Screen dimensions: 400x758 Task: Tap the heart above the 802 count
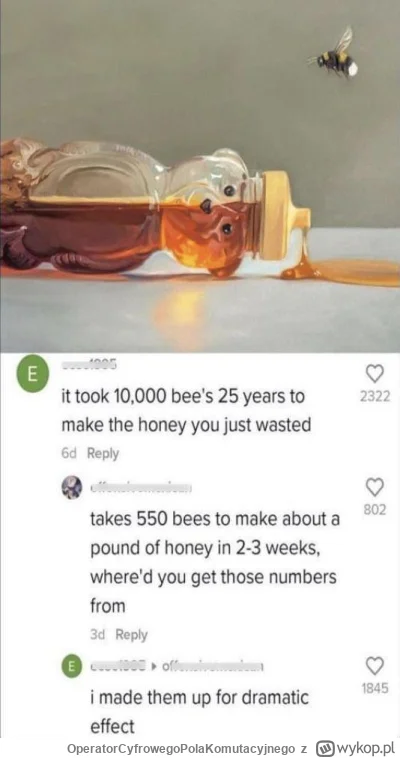(374, 488)
